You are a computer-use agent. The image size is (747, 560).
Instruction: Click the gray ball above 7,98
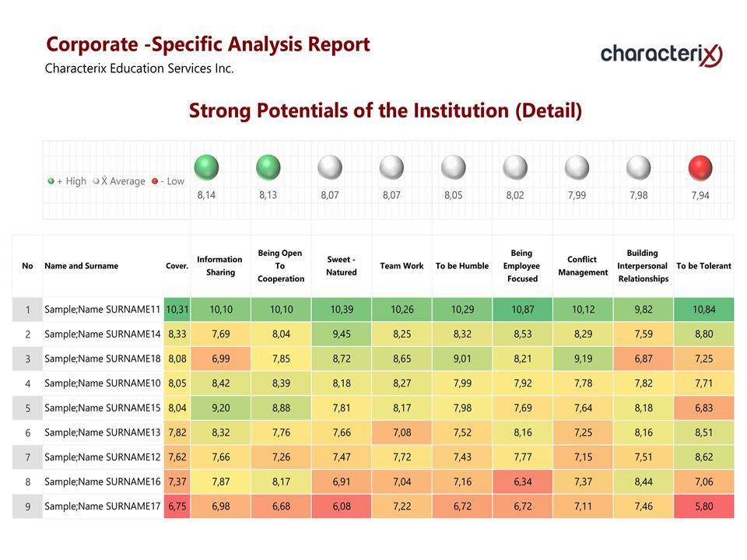(638, 167)
